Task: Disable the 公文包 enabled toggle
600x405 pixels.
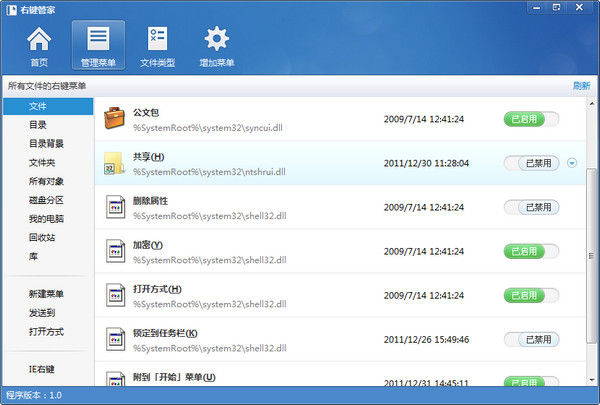Action: point(530,119)
